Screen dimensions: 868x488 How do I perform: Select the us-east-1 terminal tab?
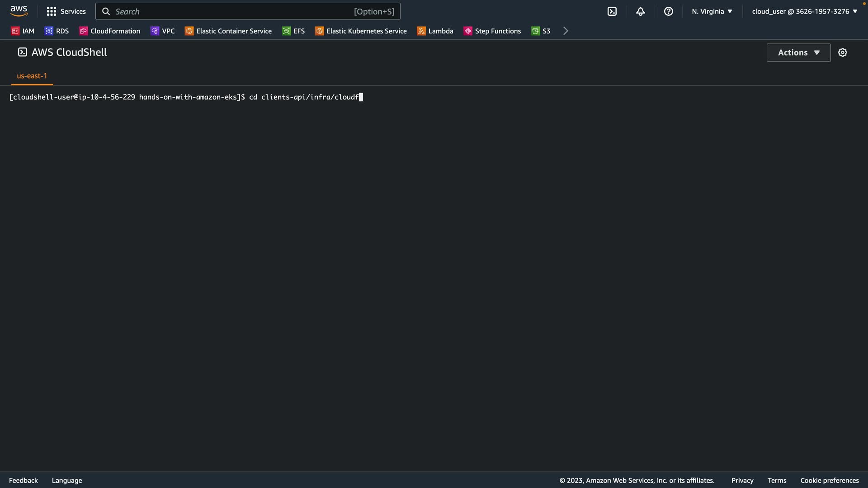(32, 76)
